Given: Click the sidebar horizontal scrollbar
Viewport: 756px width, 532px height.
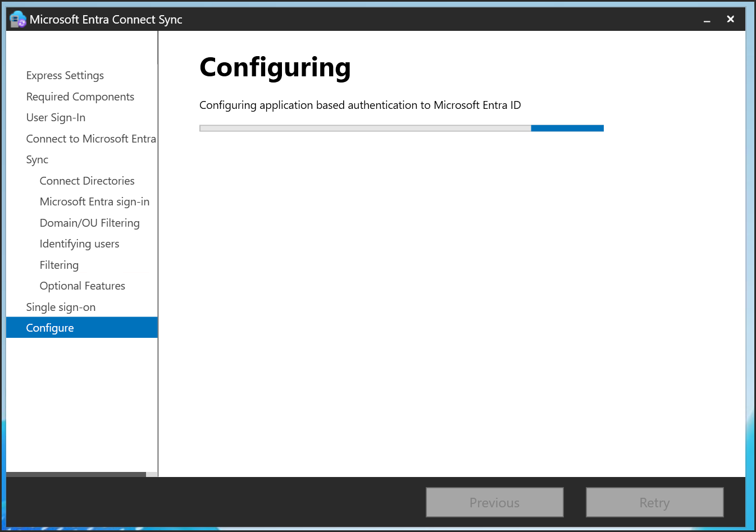Looking at the screenshot, I should pos(76,474).
